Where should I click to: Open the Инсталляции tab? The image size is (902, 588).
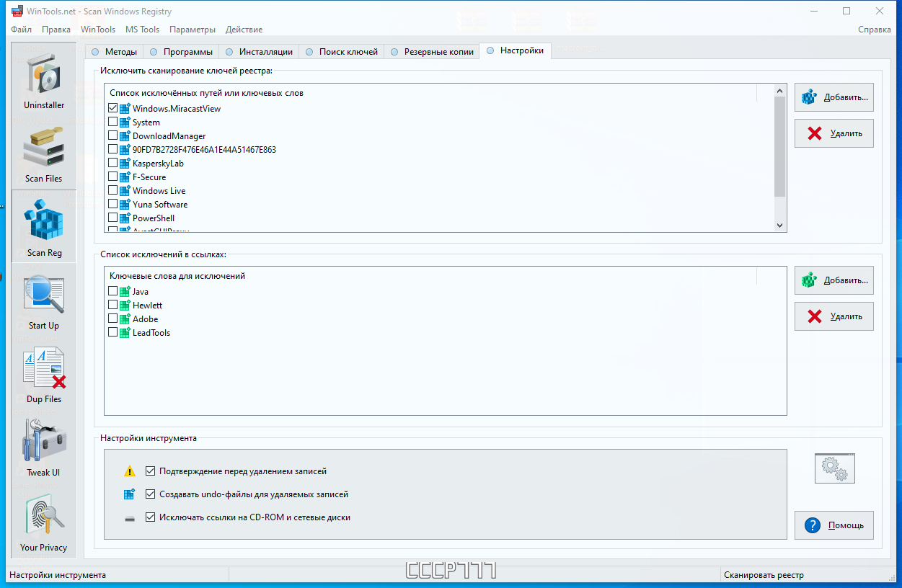pos(260,52)
